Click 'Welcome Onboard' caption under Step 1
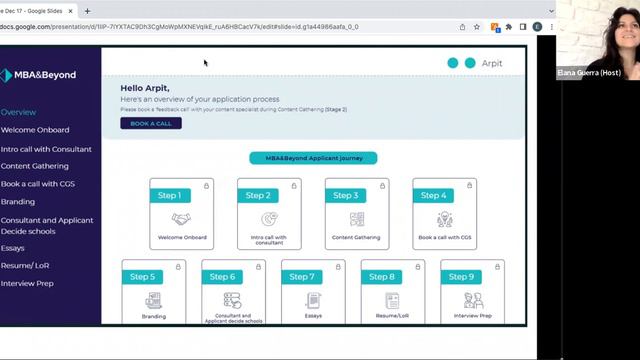 [182, 237]
